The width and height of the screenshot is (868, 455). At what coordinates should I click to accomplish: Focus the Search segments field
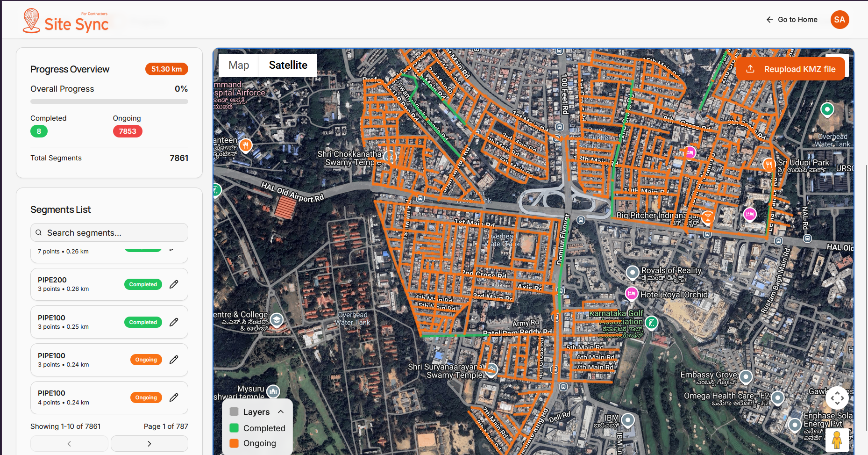click(109, 232)
